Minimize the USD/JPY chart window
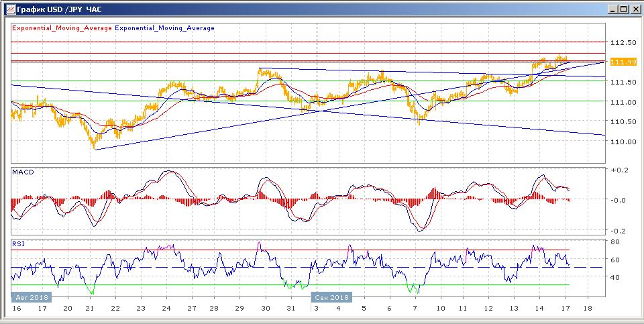644x324 pixels. coord(612,9)
